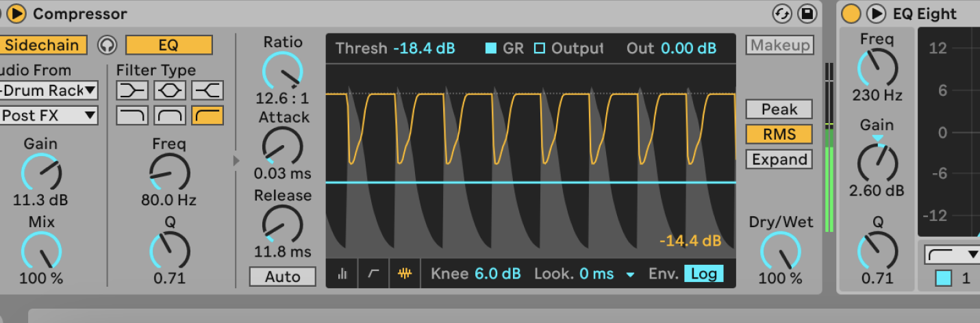Screen dimensions: 980x323
Task: Select the high shelf filter type icon
Action: tap(208, 90)
